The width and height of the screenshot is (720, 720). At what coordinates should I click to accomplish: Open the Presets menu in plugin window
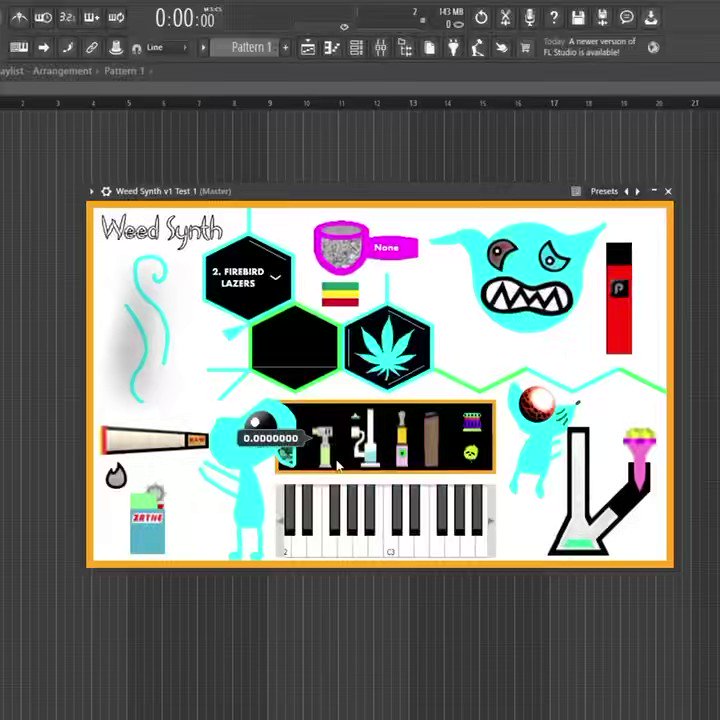coord(604,191)
